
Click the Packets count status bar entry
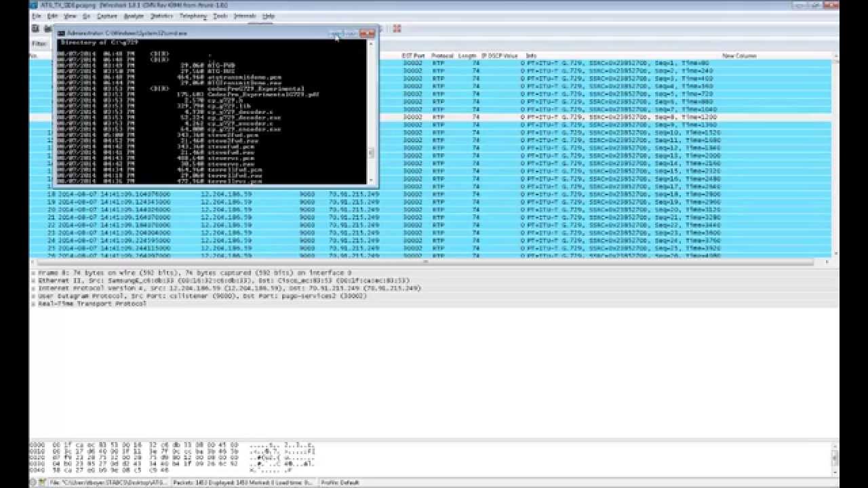[242, 483]
